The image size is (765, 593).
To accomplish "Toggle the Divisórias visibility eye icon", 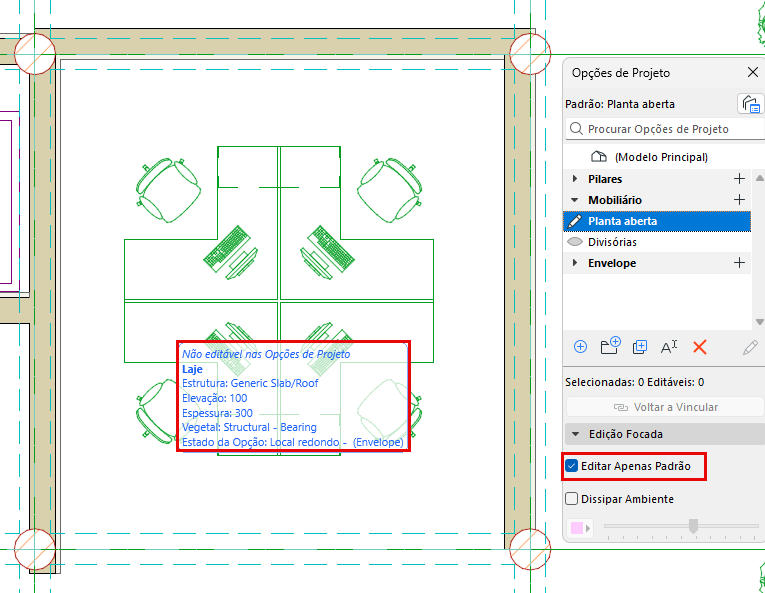I will pyautogui.click(x=575, y=242).
